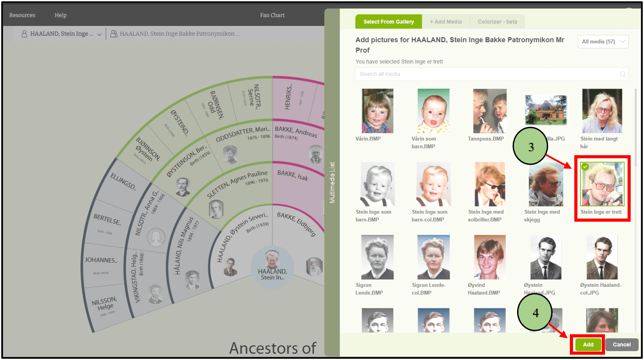The image size is (644, 360).
Task: Click the placeholder silhouette for NILSDTR., Anna G.
Action: click(155, 238)
